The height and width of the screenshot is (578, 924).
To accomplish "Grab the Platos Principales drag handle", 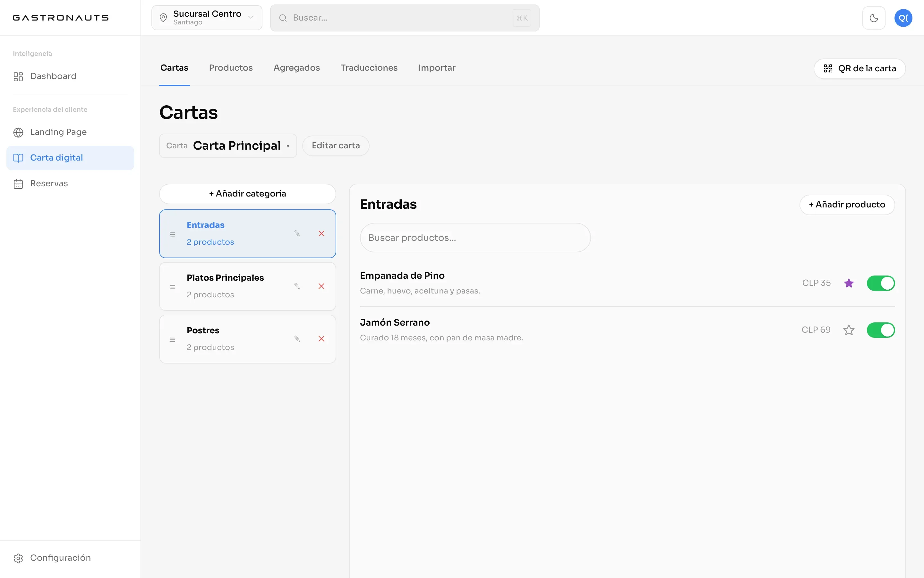I will click(173, 287).
